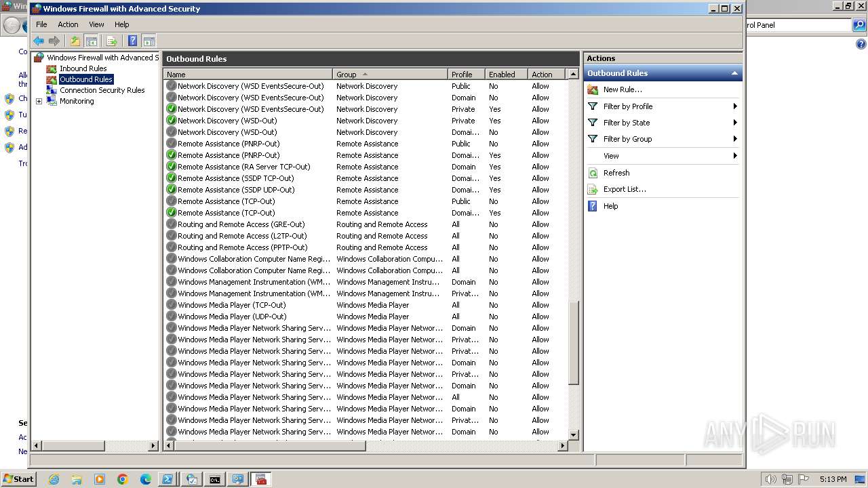Select the Monitoring tree node
Screen dimensions: 868x488
77,101
